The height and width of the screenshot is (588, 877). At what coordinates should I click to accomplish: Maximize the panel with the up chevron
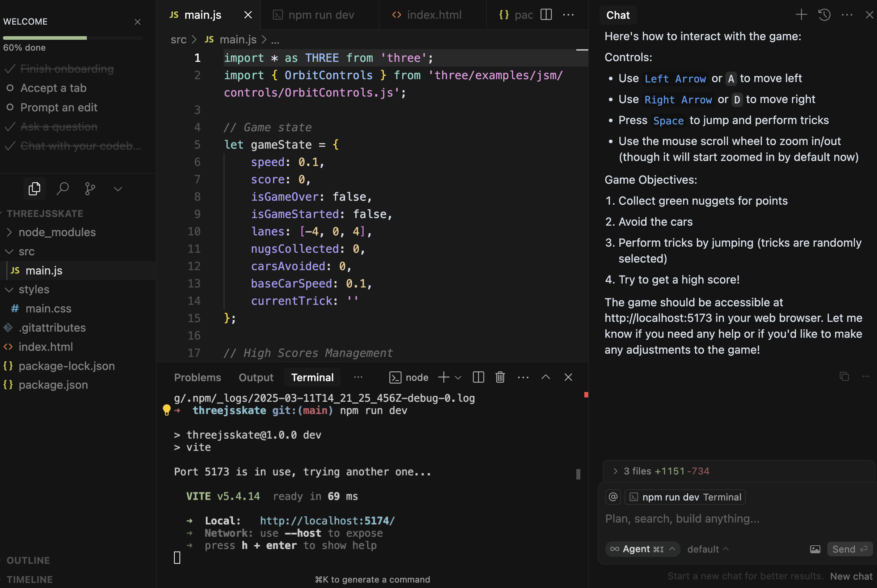[x=546, y=377]
